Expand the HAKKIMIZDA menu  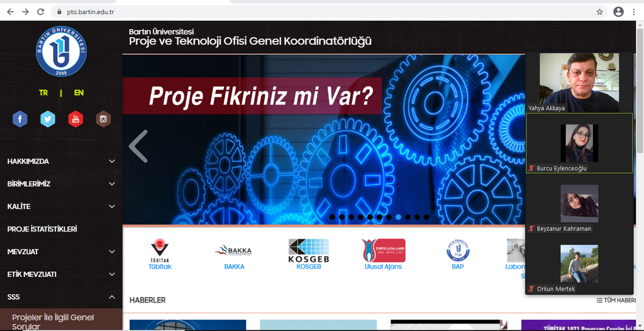click(x=61, y=161)
